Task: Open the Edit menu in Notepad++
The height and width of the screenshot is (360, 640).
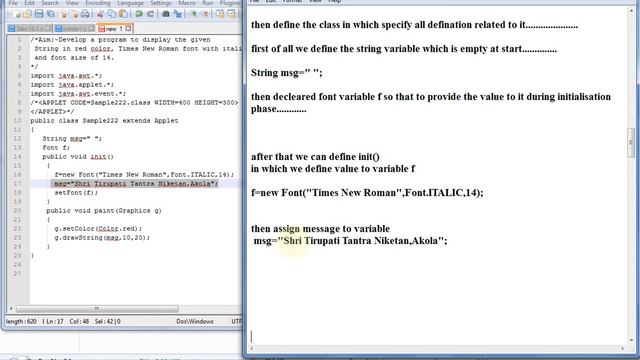Action: [x=29, y=3]
